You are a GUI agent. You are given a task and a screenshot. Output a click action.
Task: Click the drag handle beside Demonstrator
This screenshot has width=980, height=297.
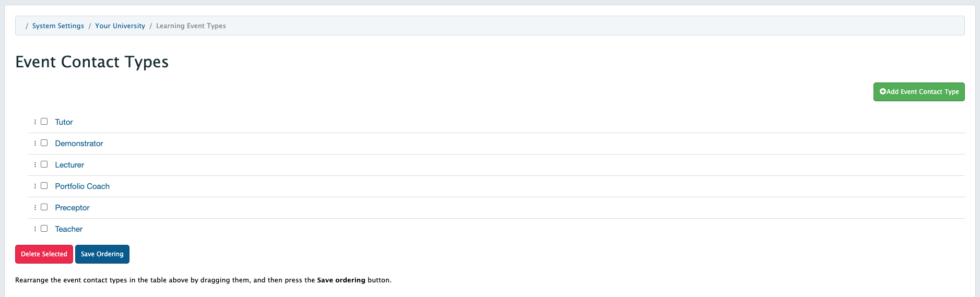[x=35, y=144]
